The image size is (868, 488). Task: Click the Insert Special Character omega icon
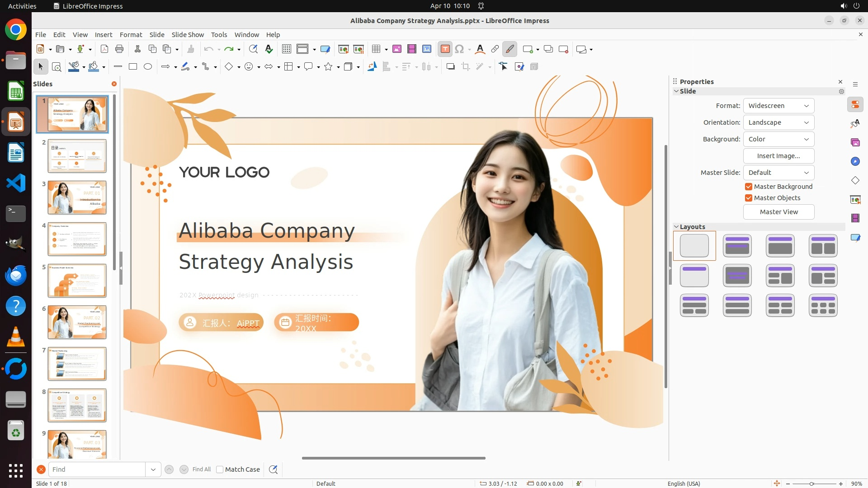tap(459, 49)
